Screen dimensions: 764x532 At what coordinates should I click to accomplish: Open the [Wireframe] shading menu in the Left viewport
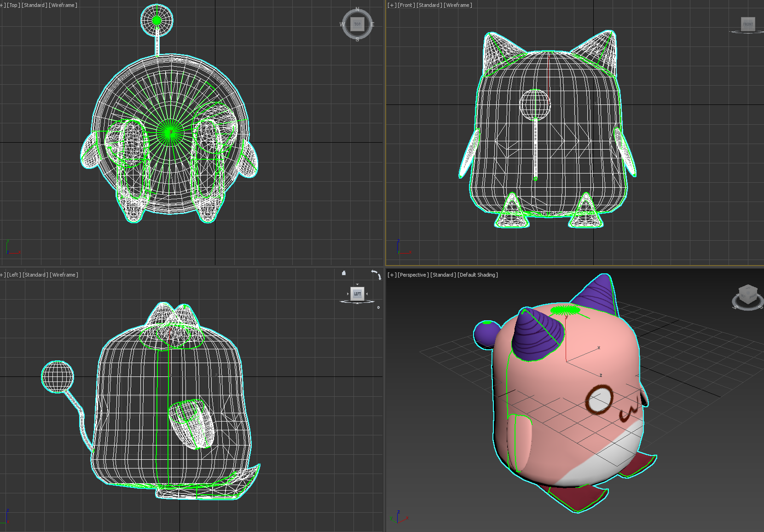(x=64, y=275)
